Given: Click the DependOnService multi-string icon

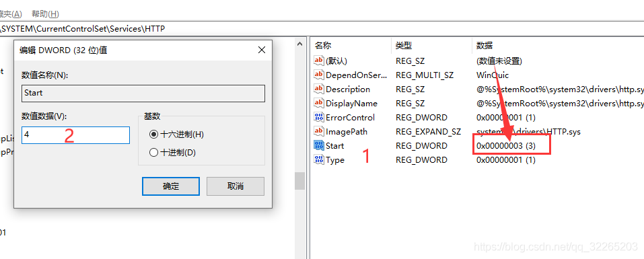Looking at the screenshot, I should click(319, 75).
